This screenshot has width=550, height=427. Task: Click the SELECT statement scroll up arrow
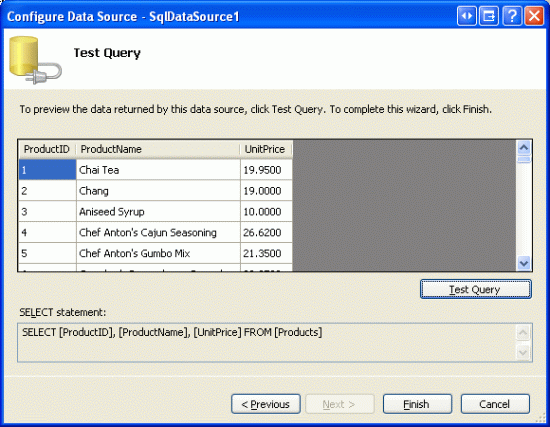(523, 332)
